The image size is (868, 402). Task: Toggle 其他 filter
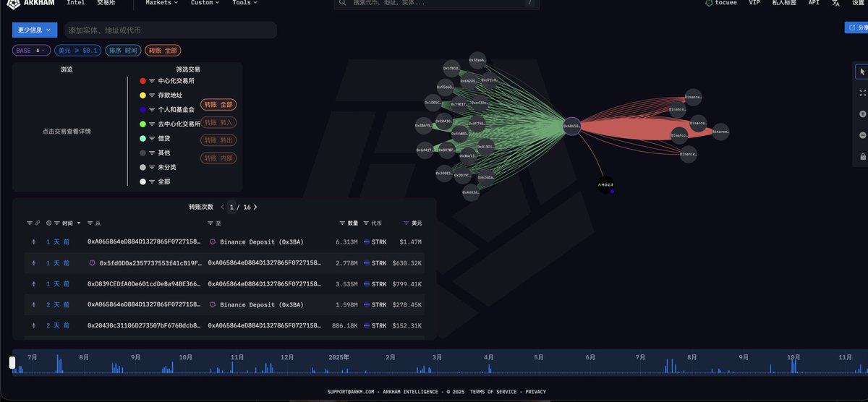[156, 153]
